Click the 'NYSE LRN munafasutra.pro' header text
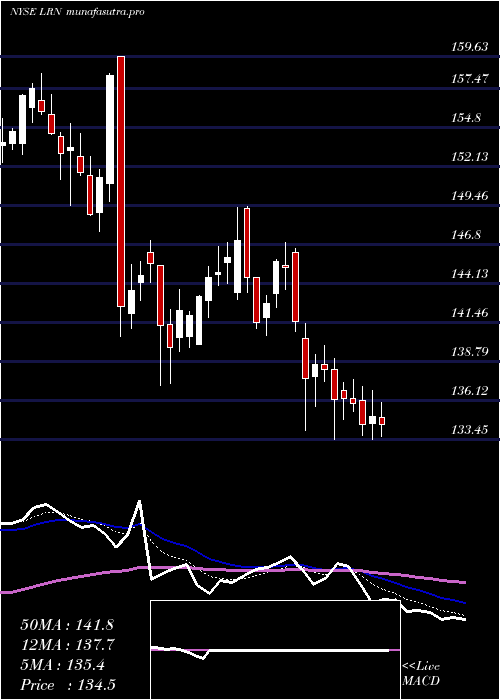500x700 pixels. point(77,12)
